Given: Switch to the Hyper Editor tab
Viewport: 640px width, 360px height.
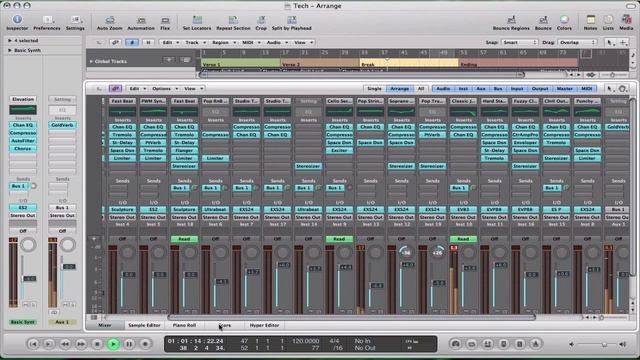Looking at the screenshot, I should click(x=264, y=325).
